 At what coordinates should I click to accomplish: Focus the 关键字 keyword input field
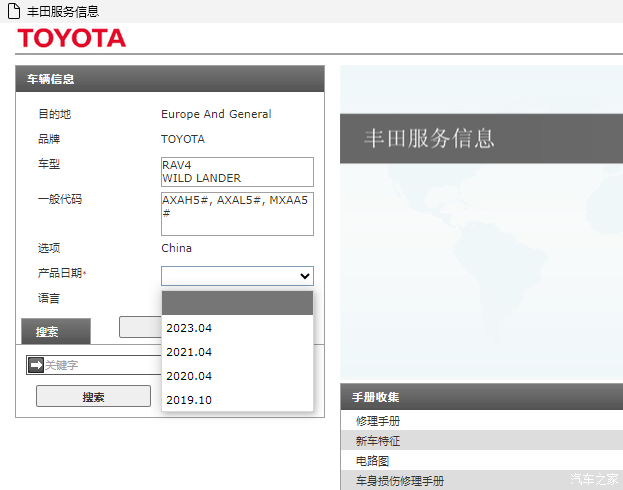pyautogui.click(x=100, y=365)
